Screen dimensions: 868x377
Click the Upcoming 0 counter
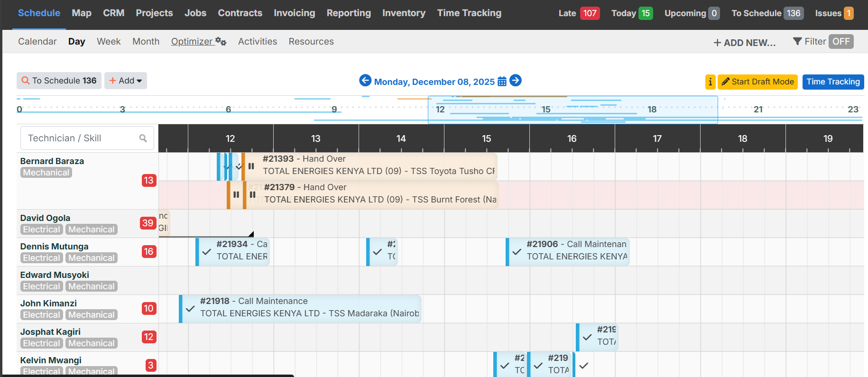(x=692, y=13)
